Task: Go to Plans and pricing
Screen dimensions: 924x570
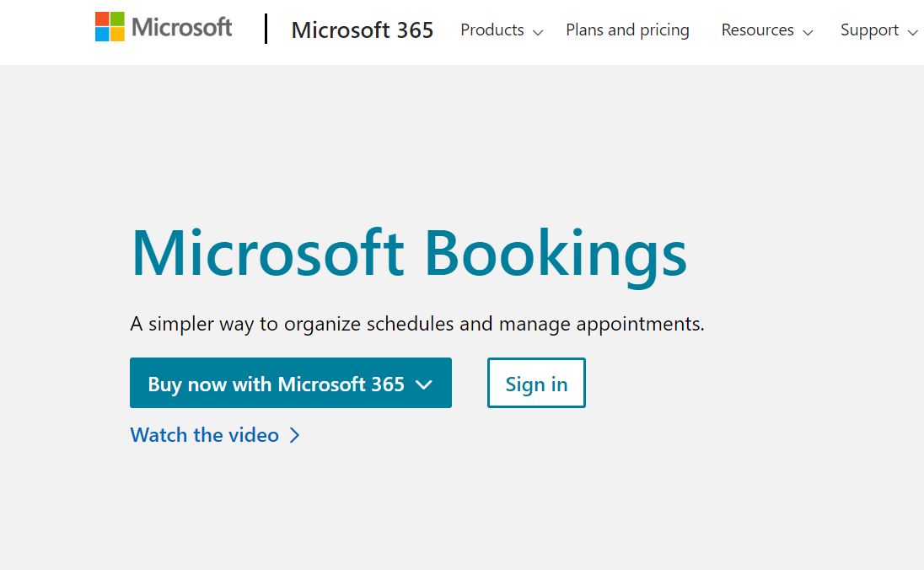Action: pos(627,30)
